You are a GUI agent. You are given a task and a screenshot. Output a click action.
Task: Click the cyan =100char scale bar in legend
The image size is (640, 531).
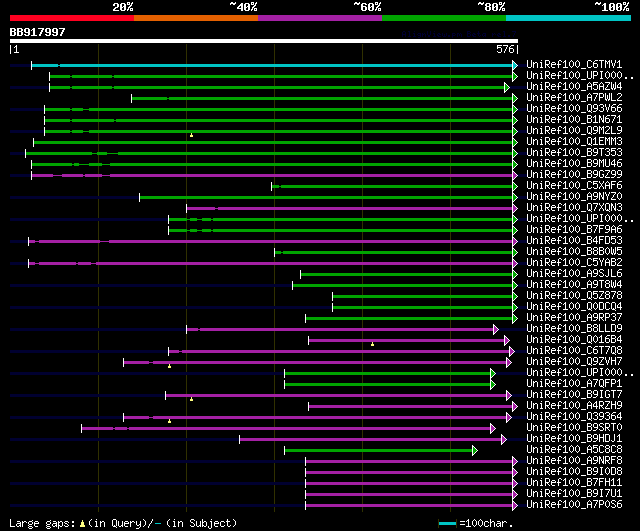[447, 524]
